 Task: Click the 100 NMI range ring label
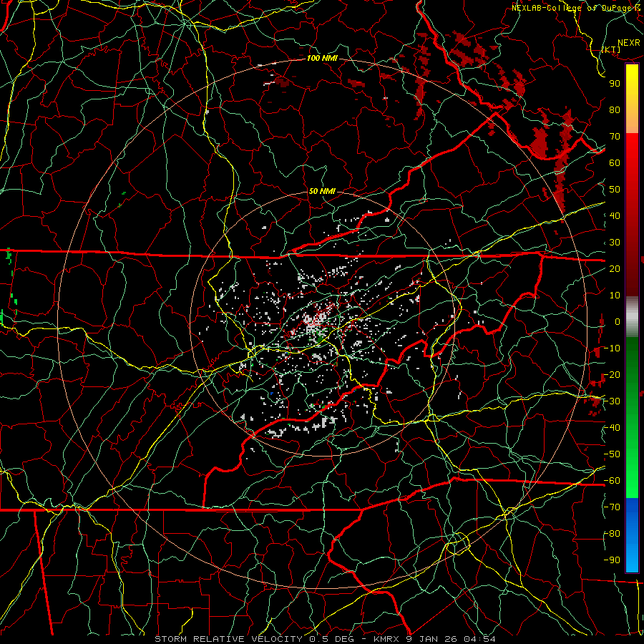[x=322, y=58]
